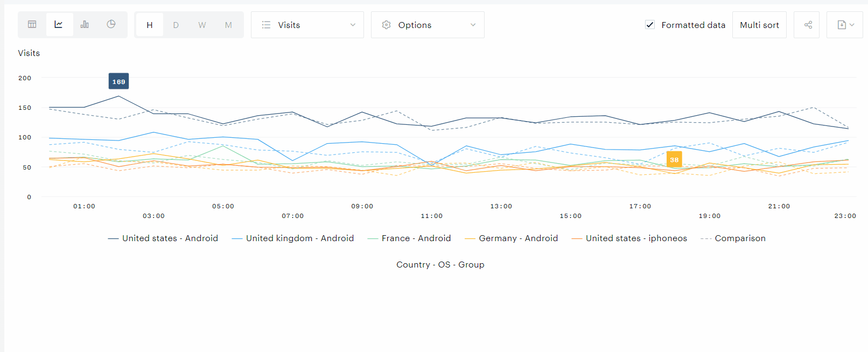
Task: Open the export download icon menu
Action: (842, 25)
